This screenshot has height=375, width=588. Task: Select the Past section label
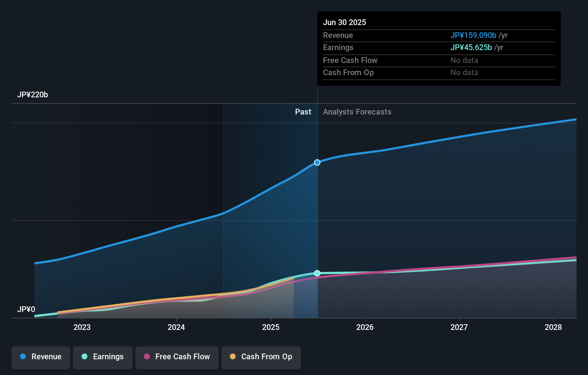tap(303, 112)
